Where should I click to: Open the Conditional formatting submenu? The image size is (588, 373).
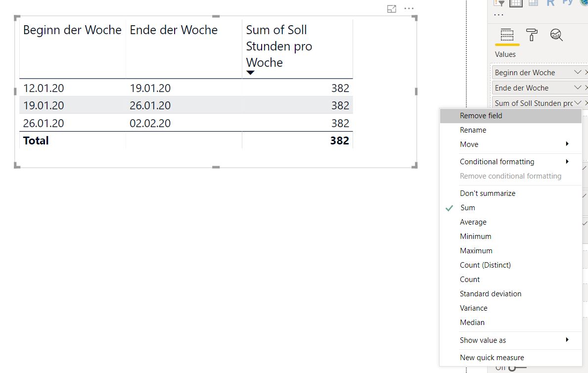tap(511, 161)
